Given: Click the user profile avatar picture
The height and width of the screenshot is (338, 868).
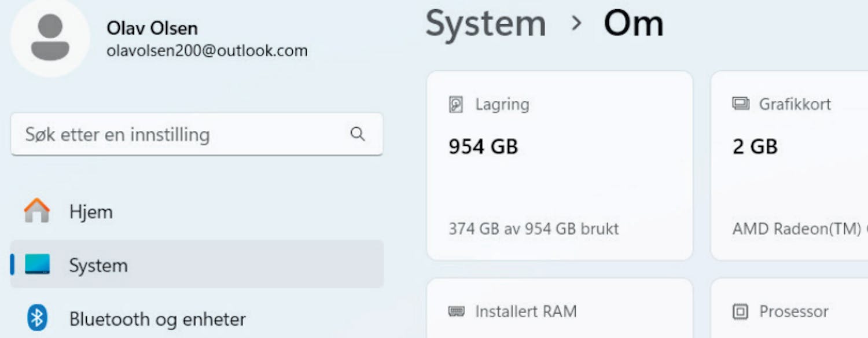Looking at the screenshot, I should (50, 38).
